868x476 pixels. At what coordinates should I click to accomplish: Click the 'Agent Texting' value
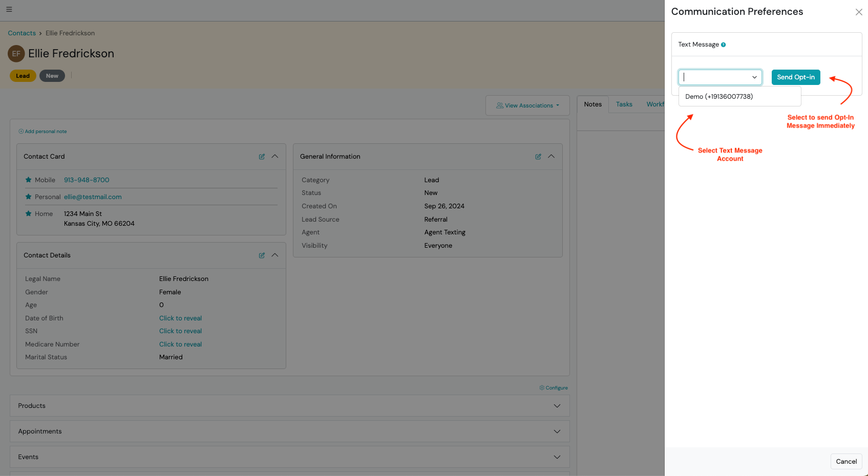coord(445,232)
